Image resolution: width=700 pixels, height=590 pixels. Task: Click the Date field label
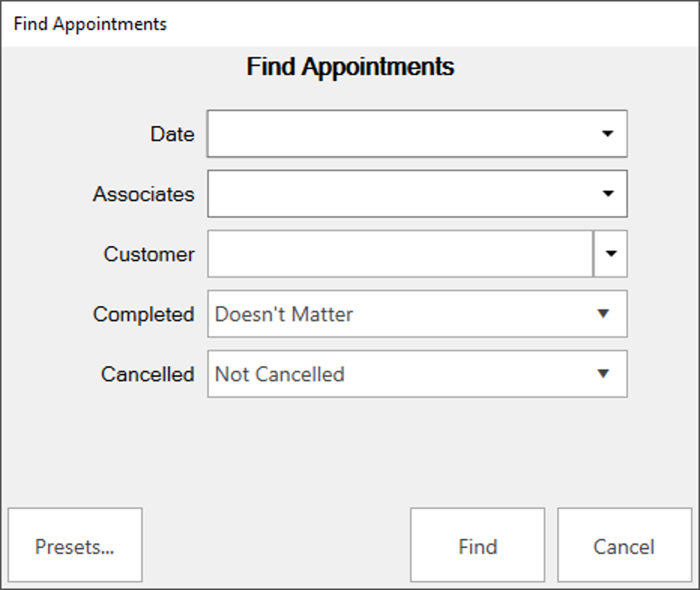coord(172,134)
